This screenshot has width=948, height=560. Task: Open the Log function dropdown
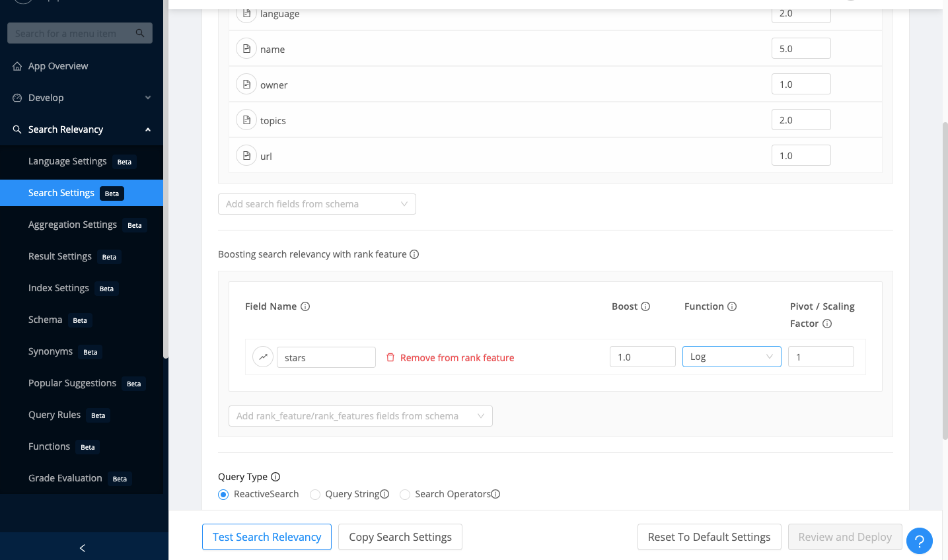(731, 357)
